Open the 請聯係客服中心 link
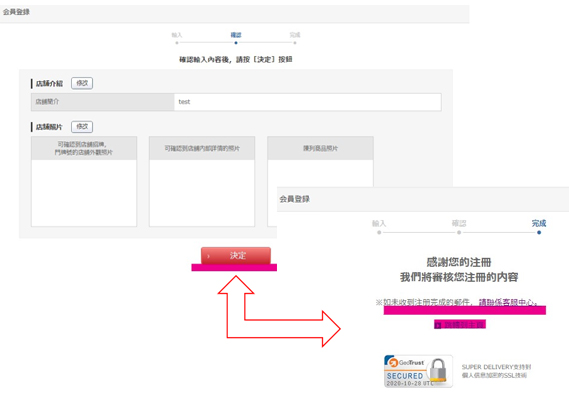This screenshot has width=569, height=420. tap(508, 302)
